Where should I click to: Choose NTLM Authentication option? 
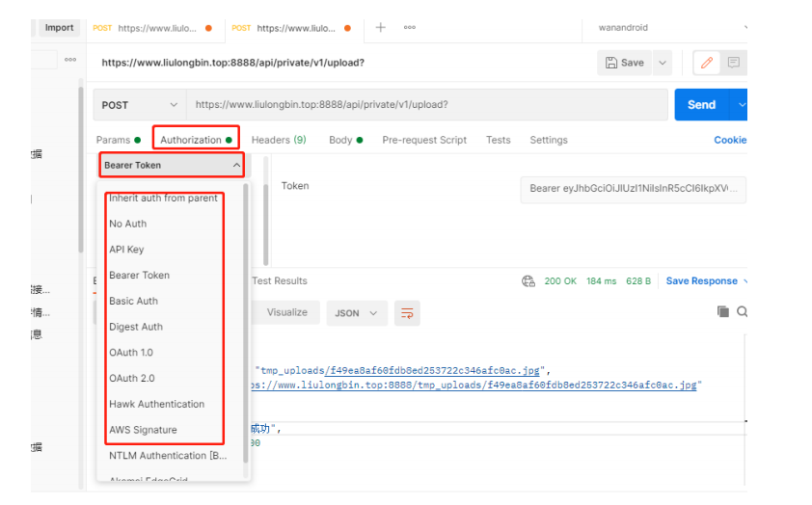[168, 456]
